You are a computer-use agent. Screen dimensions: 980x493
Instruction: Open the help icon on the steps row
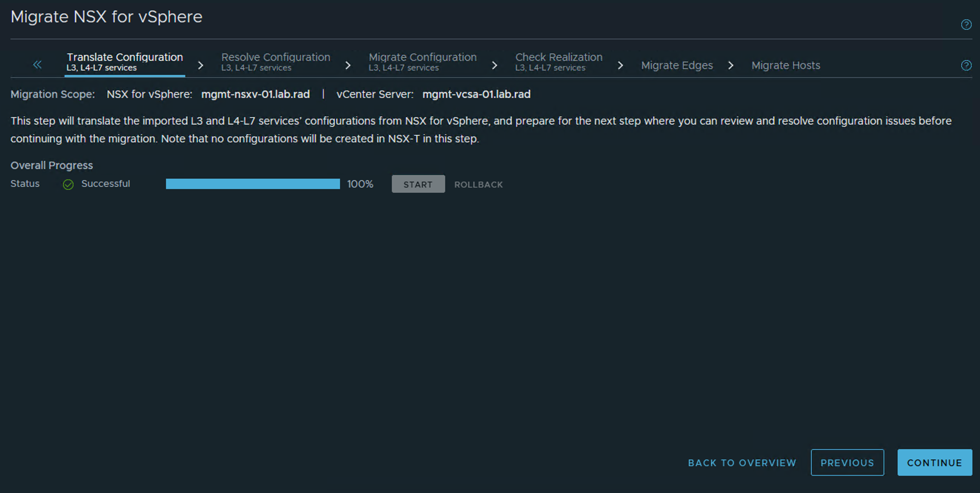click(x=966, y=66)
